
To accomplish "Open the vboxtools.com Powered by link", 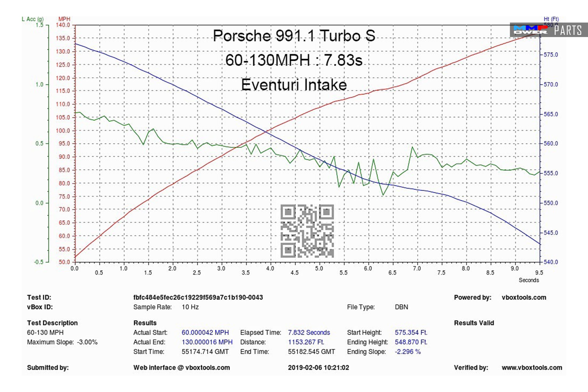I will (x=524, y=298).
